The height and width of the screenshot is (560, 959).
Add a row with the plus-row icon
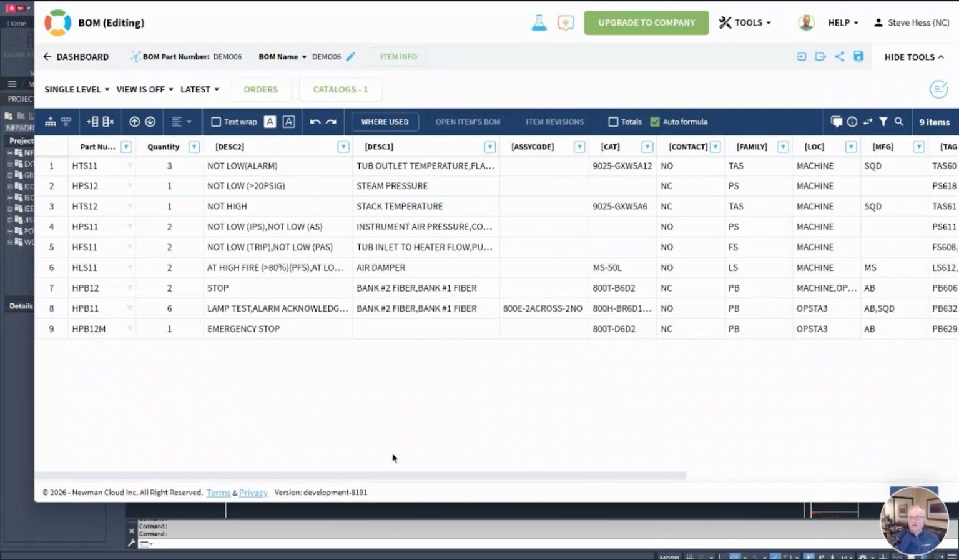(92, 122)
